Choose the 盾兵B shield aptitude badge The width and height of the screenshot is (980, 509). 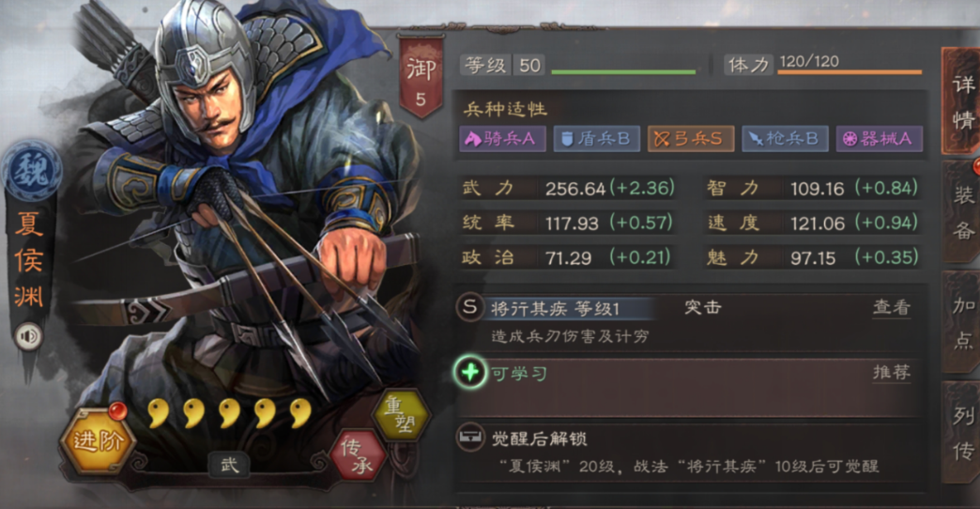coord(596,139)
